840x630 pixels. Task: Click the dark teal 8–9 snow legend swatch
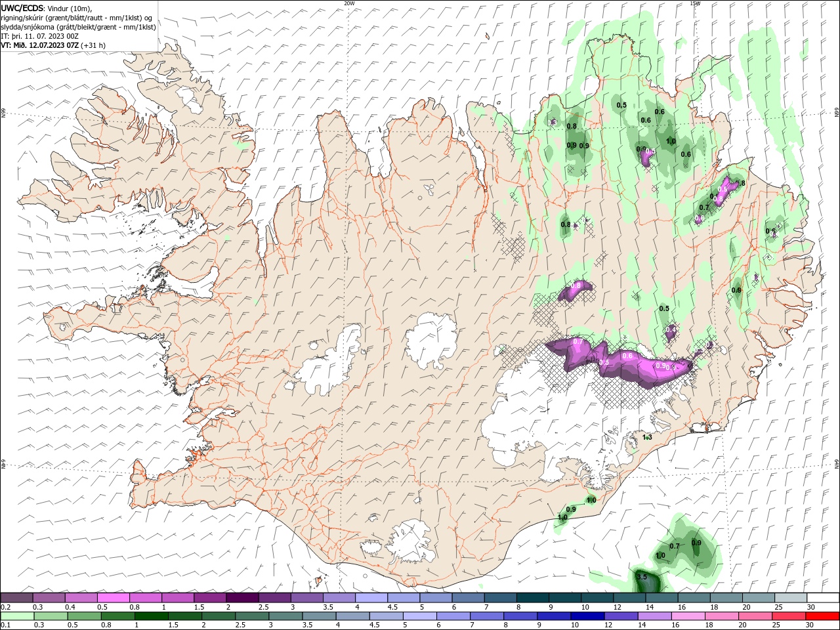[532, 598]
